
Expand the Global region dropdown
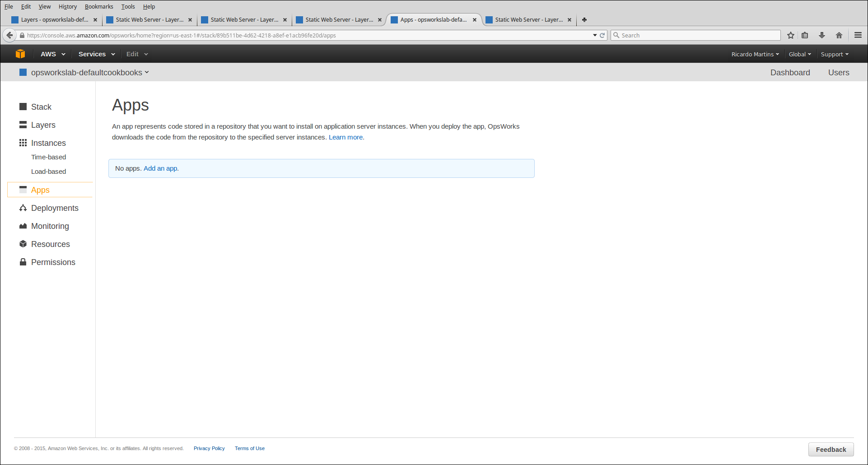[x=799, y=54]
